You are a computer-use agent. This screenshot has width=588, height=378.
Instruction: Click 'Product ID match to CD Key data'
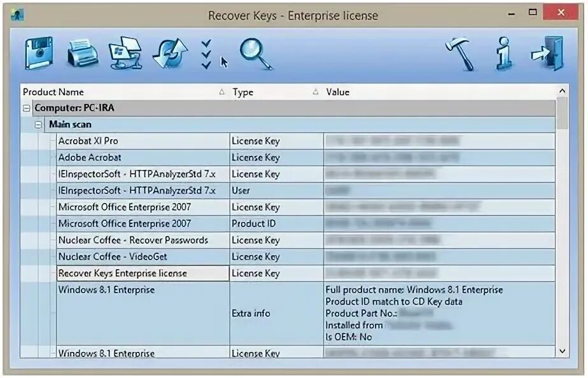(394, 302)
